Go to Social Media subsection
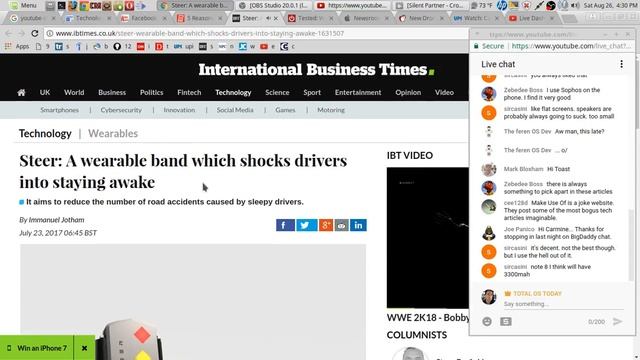 coord(235,110)
